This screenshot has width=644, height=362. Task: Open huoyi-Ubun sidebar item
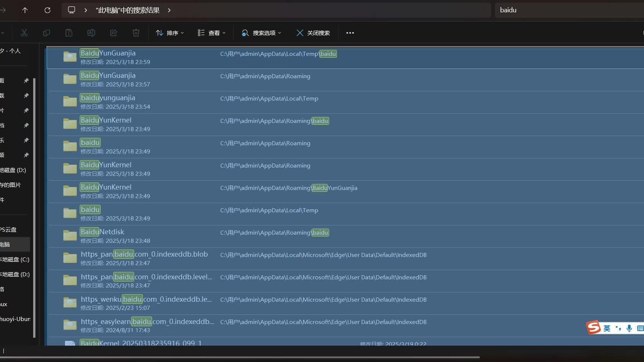[15, 319]
